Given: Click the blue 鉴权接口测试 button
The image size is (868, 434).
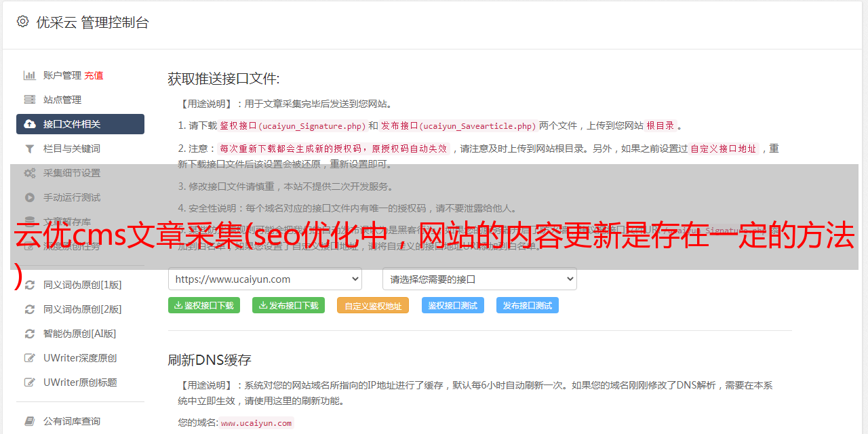Looking at the screenshot, I should pyautogui.click(x=453, y=305).
